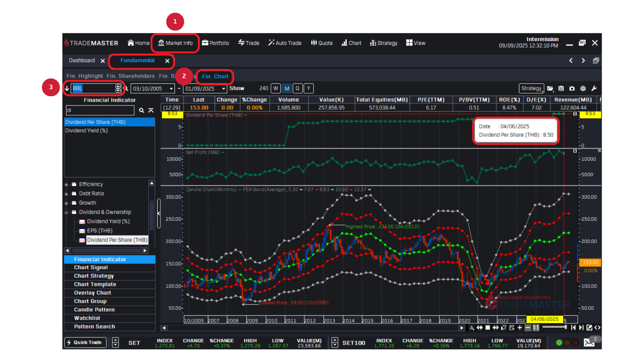Screen dimensions: 644x362
Task: Open the Portfolio menu
Action: point(215,43)
